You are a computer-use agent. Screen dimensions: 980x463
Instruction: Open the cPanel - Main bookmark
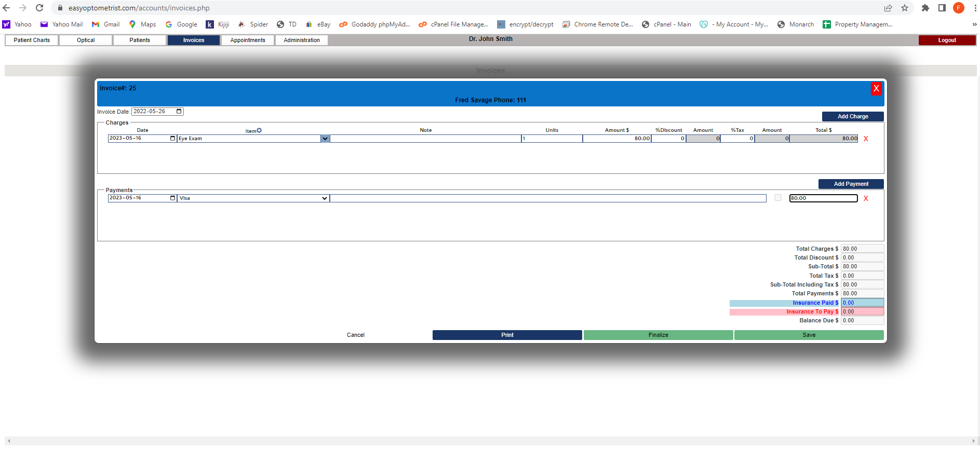[x=666, y=24]
